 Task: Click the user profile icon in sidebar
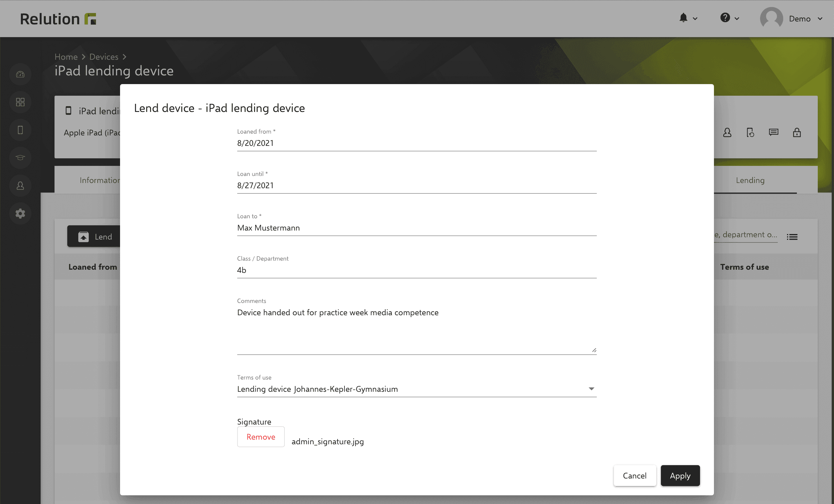[x=20, y=185]
